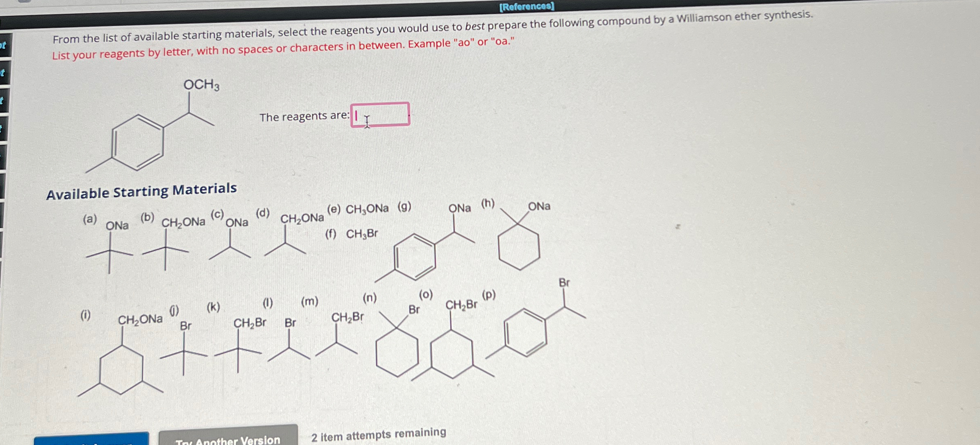Screen dimensions: 980x445
Task: Select reagent option (g) aromatic ONa
Action: coord(456,250)
